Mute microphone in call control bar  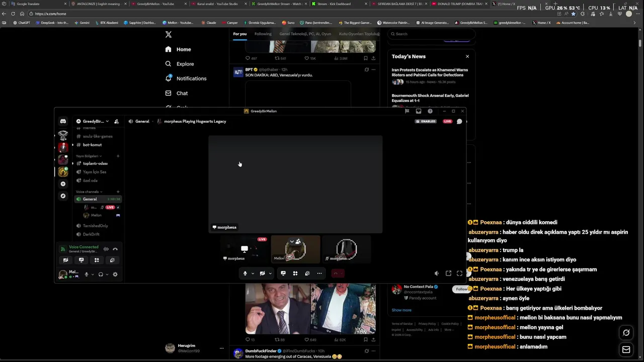(245, 274)
